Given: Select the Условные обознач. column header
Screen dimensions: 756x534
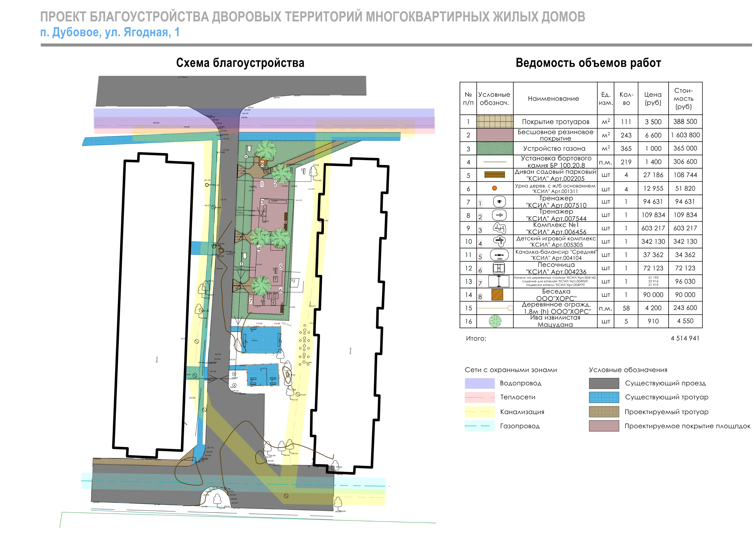Looking at the screenshot, I should click(x=494, y=98).
